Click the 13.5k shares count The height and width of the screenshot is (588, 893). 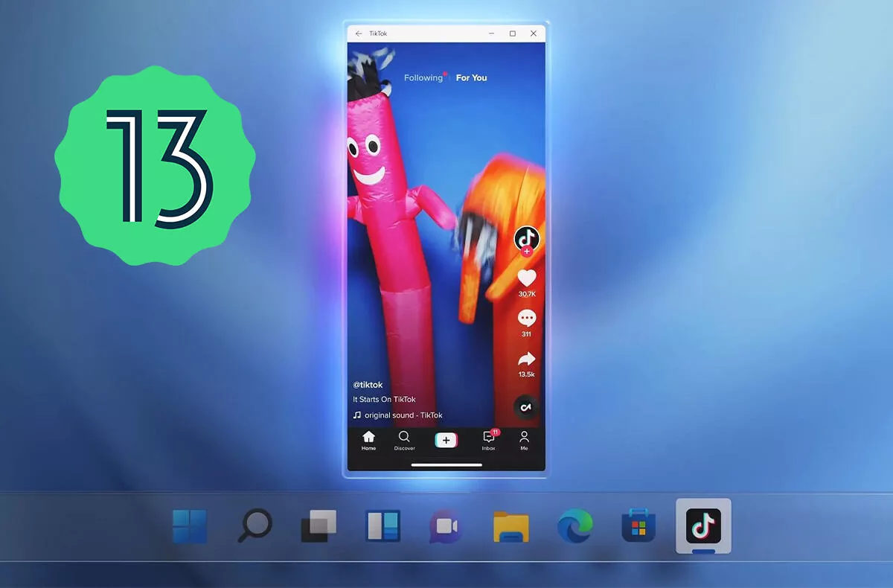pos(527,374)
